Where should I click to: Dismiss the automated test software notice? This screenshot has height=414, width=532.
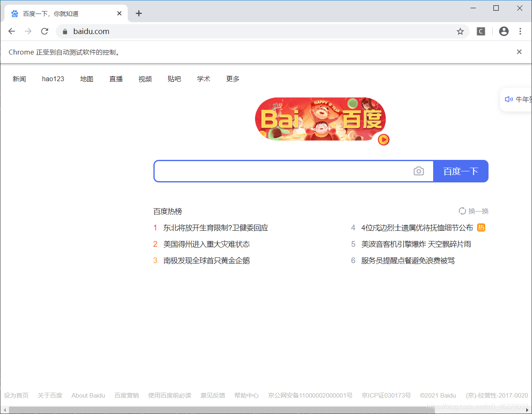tap(519, 52)
